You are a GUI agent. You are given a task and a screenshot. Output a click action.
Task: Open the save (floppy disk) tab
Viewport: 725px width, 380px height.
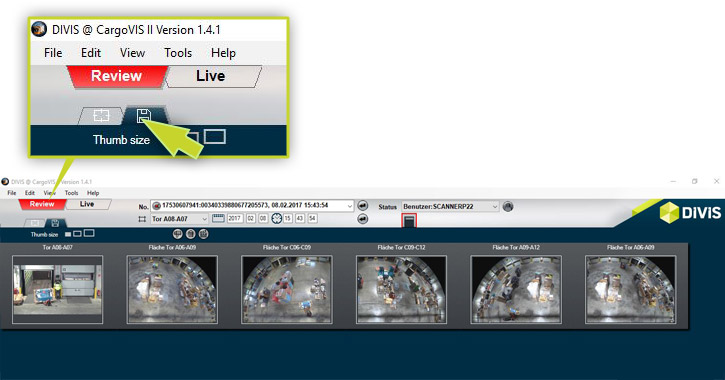(55, 223)
